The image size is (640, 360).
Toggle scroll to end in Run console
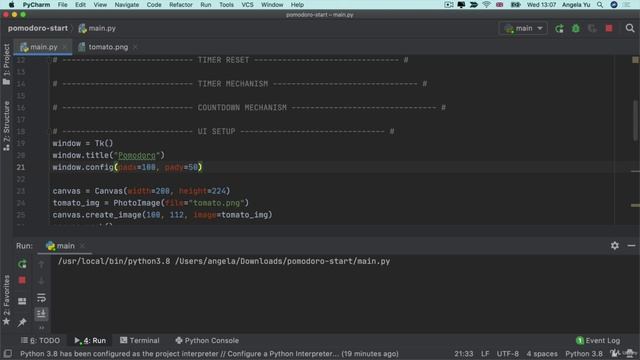[x=41, y=313]
